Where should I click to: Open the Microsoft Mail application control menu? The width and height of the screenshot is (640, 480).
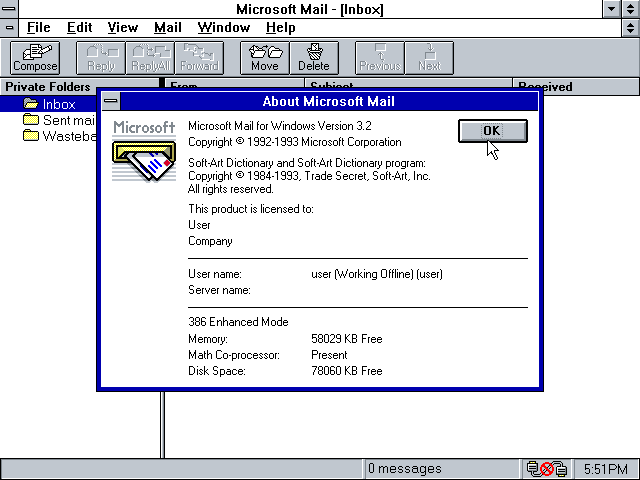(x=9, y=9)
